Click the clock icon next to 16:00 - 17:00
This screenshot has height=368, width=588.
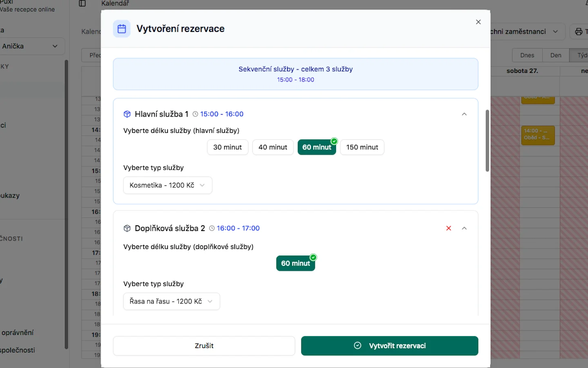tap(212, 228)
